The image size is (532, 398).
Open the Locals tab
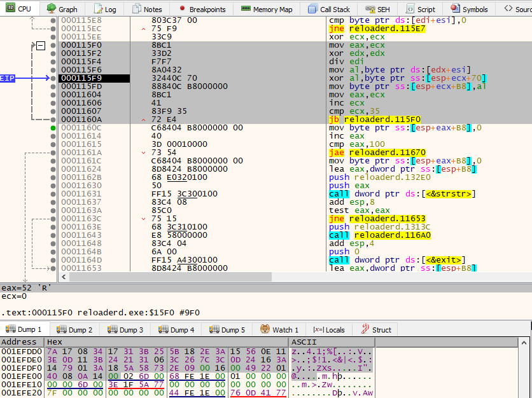coord(329,330)
